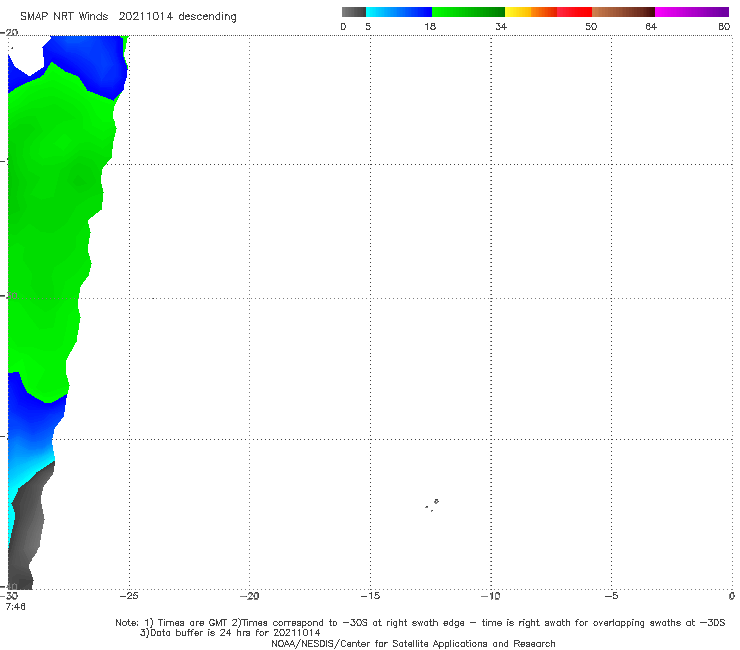
Task: Pick the brown 50-64 color bar segment
Action: point(623,12)
